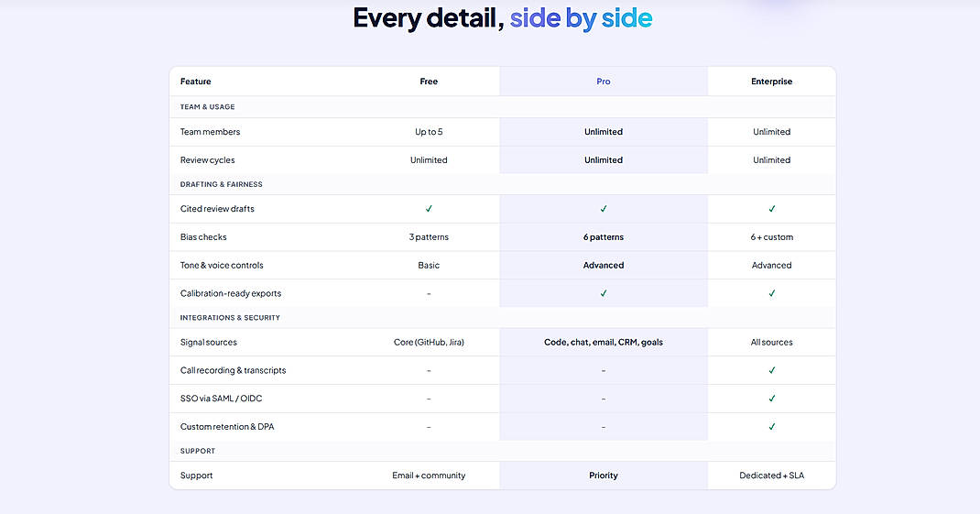Select the INTEGRATIONS & SECURITY section heading
980x514 pixels.
[x=230, y=318]
